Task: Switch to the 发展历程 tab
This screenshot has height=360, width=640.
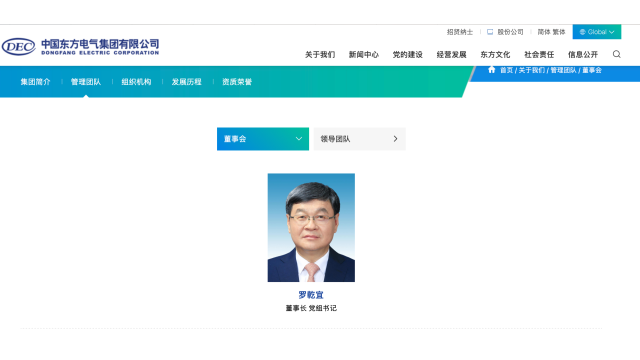Action: (x=187, y=82)
